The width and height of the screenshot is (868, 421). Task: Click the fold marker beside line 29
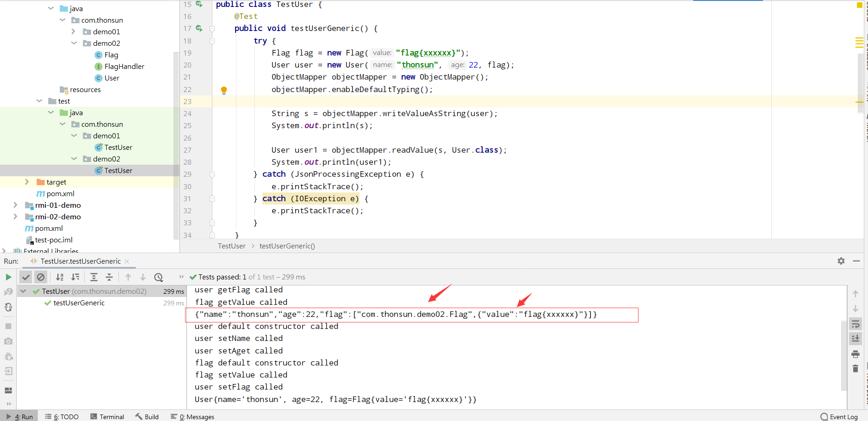(x=212, y=174)
